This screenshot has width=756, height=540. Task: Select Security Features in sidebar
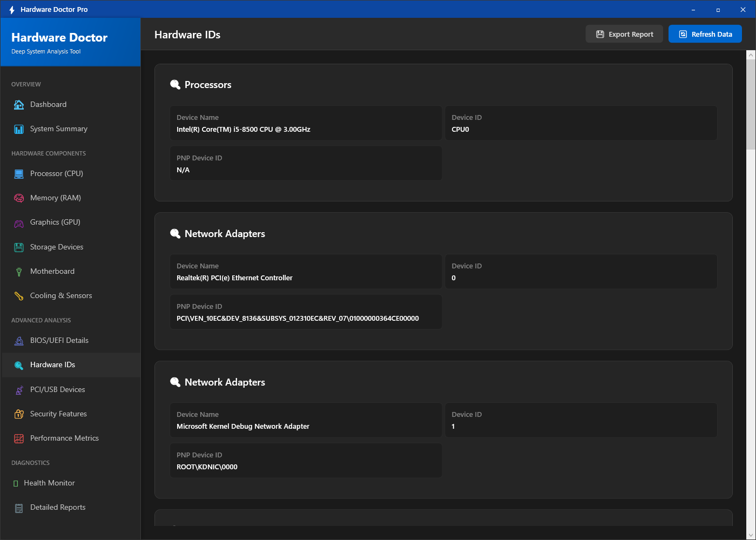pos(71,414)
